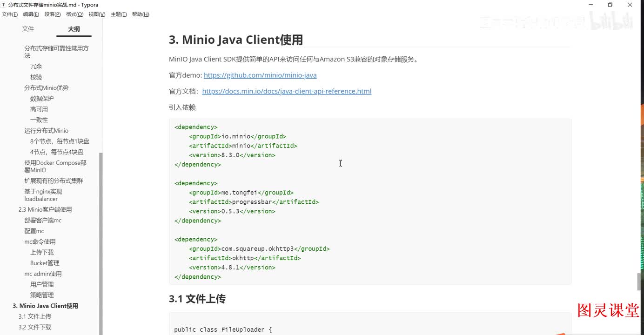Minimize the Typora window
Screen dimensions: 644x335
pyautogui.click(x=591, y=5)
